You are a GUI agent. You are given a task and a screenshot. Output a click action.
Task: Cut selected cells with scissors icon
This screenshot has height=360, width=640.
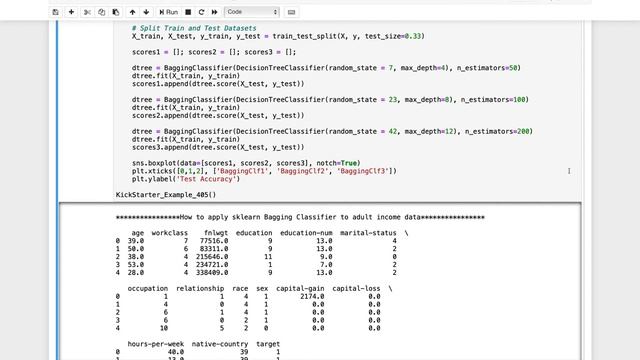coord(87,12)
